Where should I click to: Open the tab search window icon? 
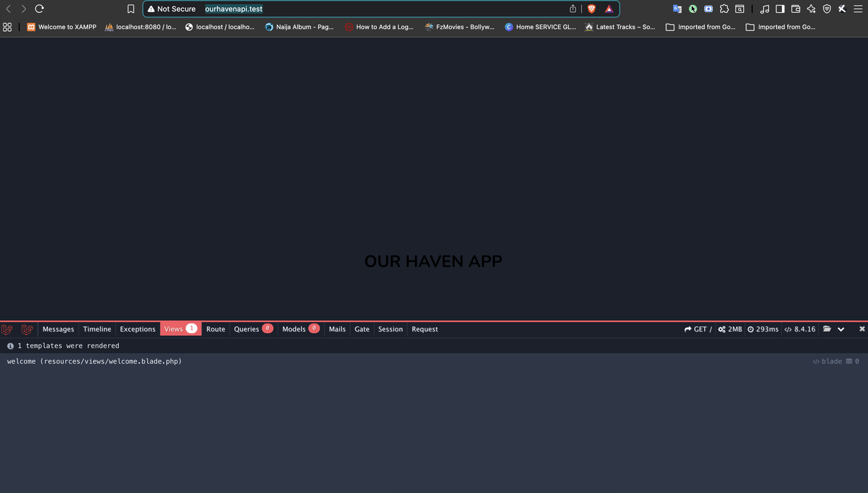740,9
